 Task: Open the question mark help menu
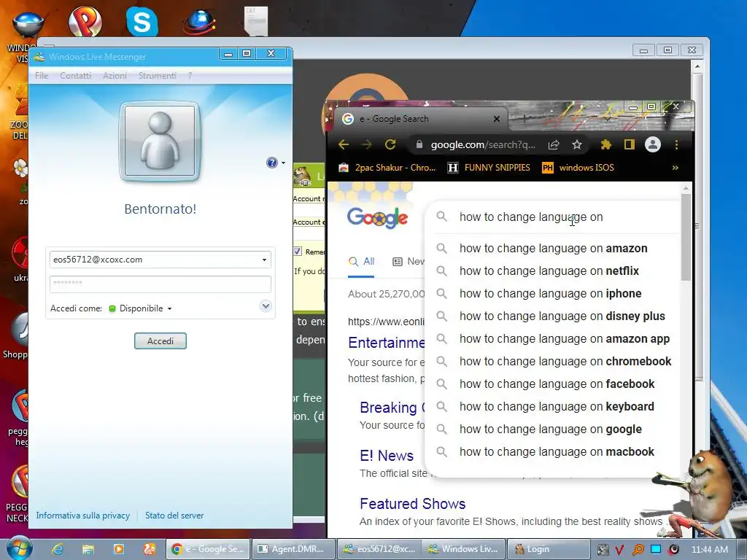click(x=190, y=76)
